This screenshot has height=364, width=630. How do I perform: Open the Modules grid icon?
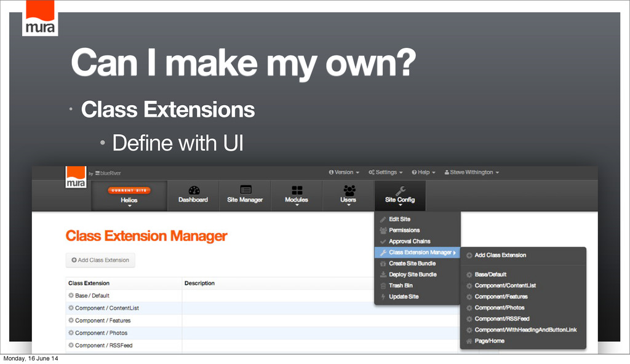point(297,191)
